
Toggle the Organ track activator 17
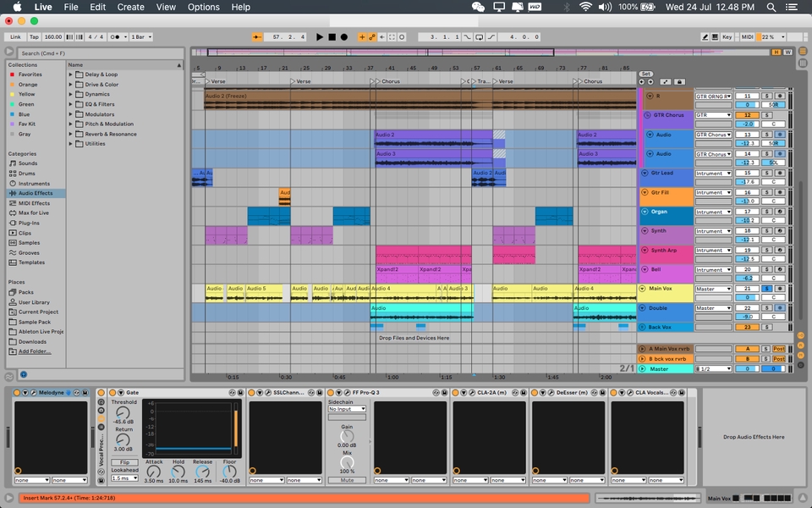[747, 212]
